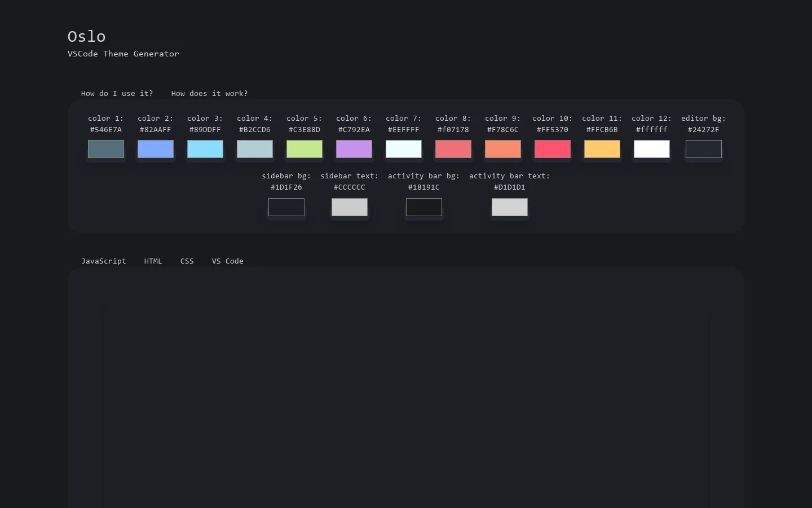The image size is (812, 508).
Task: Click the color 7 swatch #EEFFFF
Action: tap(404, 149)
